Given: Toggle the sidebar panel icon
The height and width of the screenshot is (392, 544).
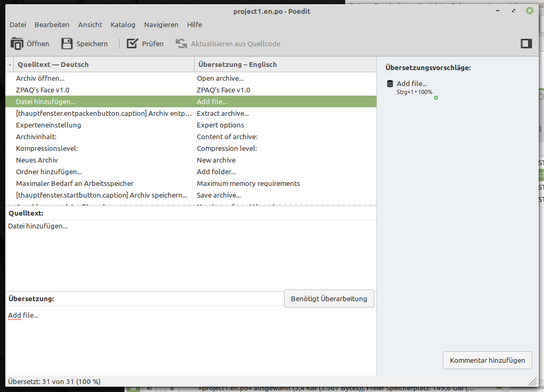Looking at the screenshot, I should click(526, 44).
